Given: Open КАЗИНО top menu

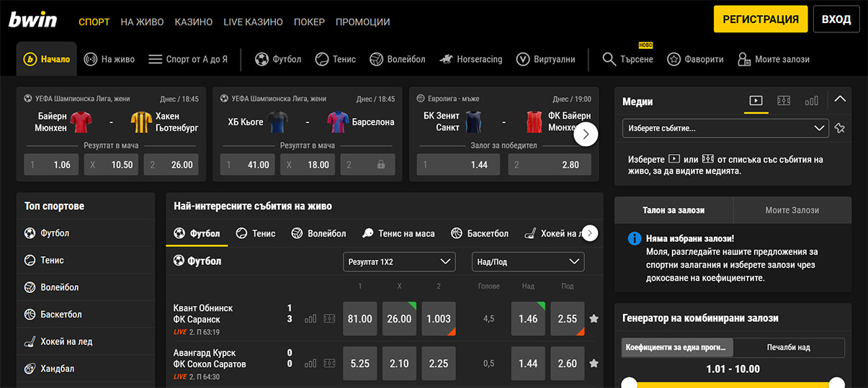Looking at the screenshot, I should coord(194,22).
